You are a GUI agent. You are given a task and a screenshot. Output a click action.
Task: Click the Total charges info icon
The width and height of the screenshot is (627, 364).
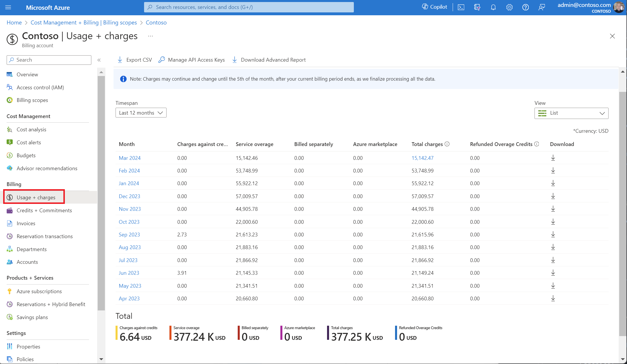(447, 144)
